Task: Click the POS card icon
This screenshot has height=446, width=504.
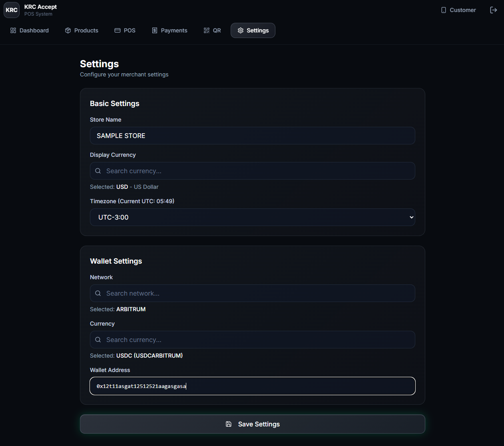Action: [x=118, y=30]
